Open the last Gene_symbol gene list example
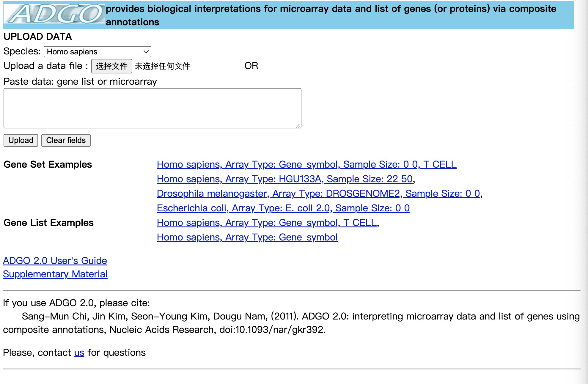 click(247, 237)
